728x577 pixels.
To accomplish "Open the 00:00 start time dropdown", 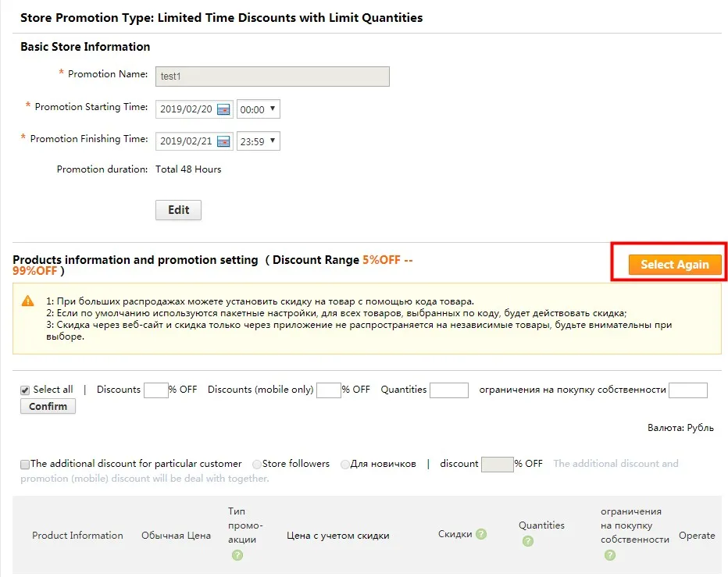I will 258,109.
